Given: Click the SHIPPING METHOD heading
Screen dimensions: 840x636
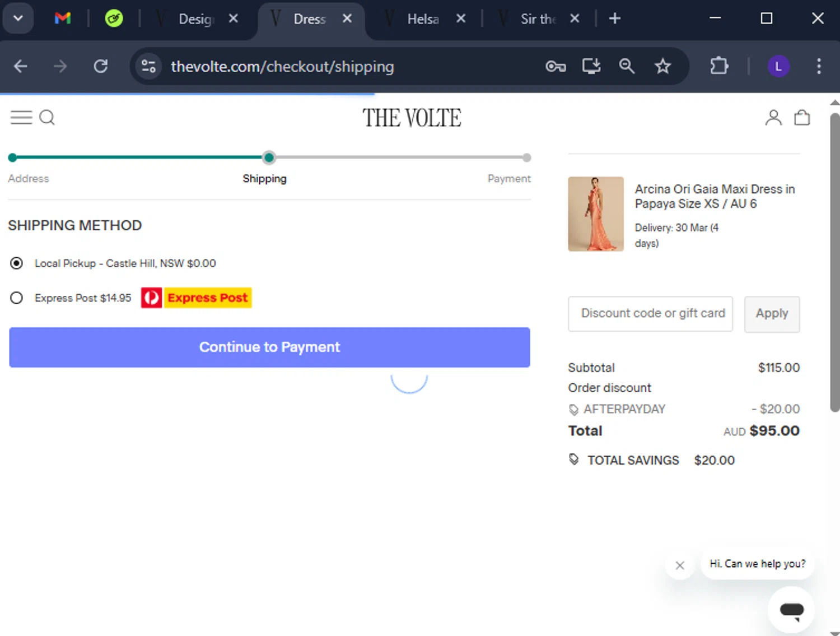Looking at the screenshot, I should click(x=74, y=225).
